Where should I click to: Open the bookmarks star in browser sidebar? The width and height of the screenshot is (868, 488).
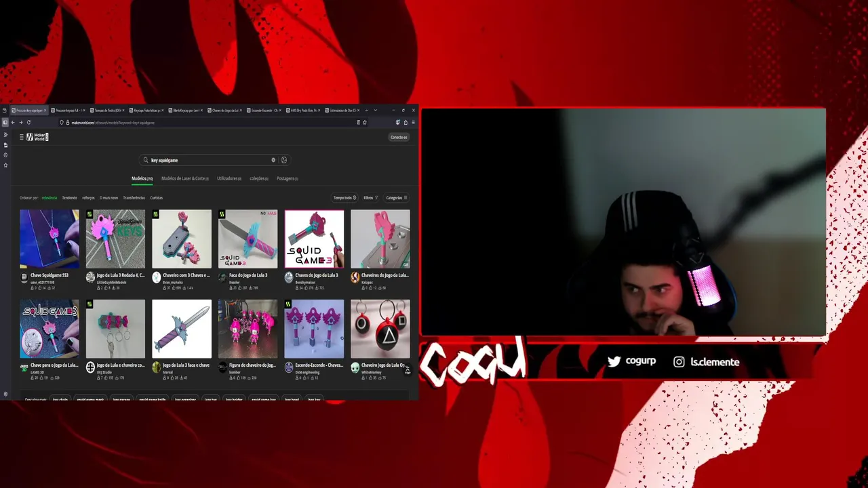5,165
